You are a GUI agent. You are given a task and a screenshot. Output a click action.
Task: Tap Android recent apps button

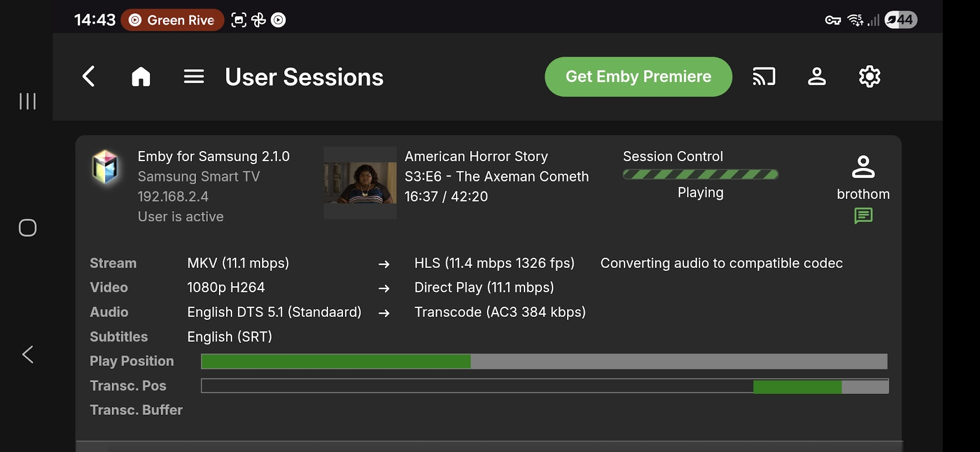pos(28,101)
